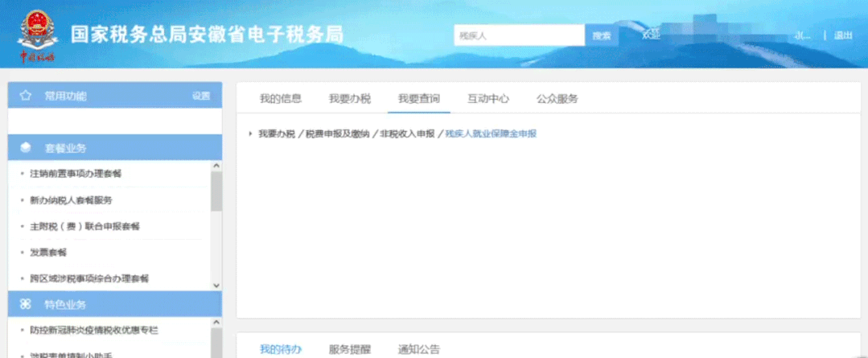Viewport: 868px width, 358px height.
Task: Open 残疾人就业保障金申报 breadcrumb link
Action: [x=491, y=134]
